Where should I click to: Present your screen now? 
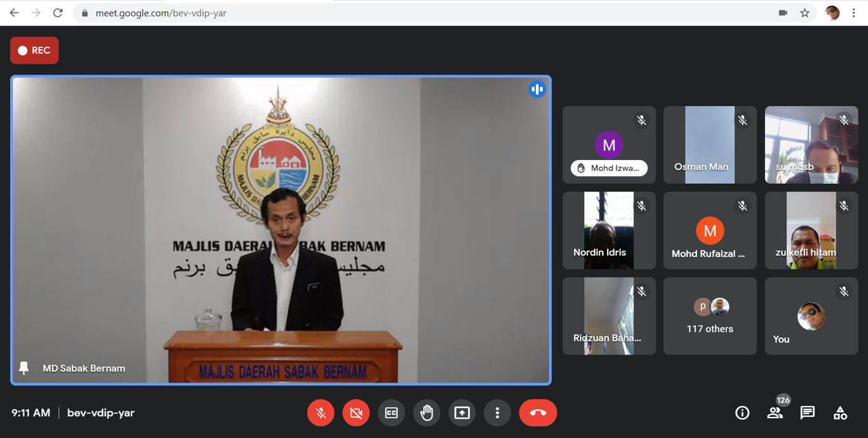[462, 413]
